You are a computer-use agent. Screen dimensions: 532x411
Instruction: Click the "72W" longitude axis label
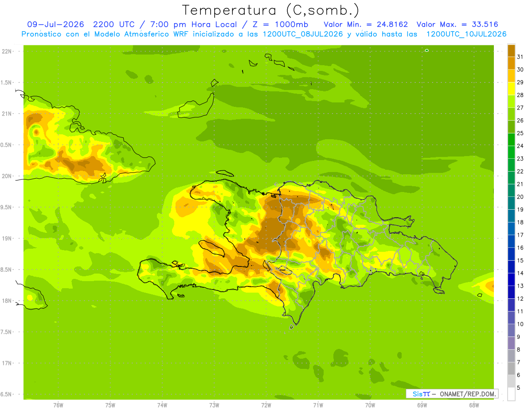[x=266, y=405]
